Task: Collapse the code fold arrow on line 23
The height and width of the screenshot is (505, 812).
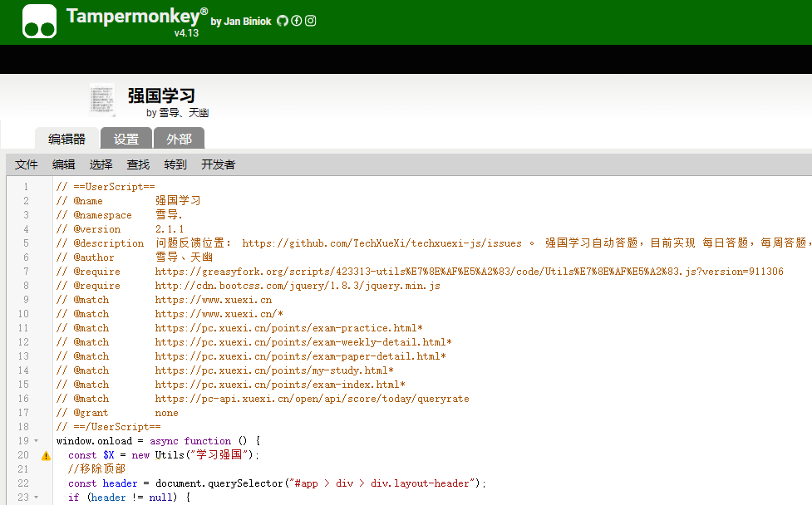Action: [37, 498]
